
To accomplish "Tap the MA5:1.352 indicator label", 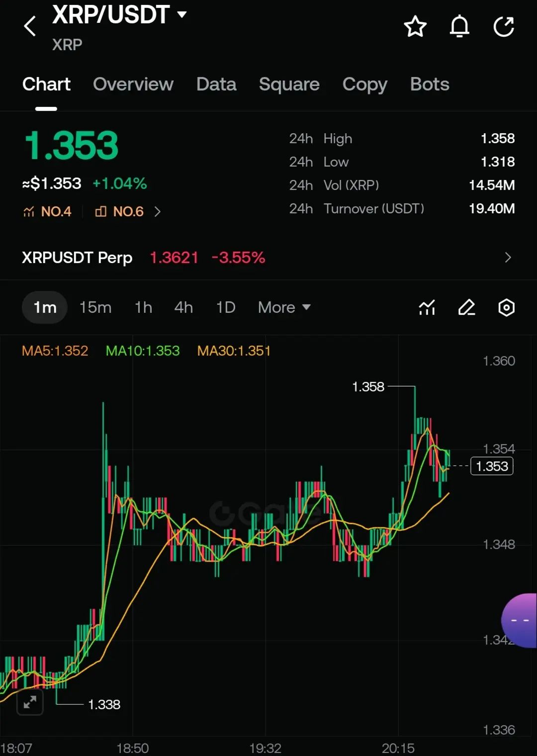I will pyautogui.click(x=55, y=351).
